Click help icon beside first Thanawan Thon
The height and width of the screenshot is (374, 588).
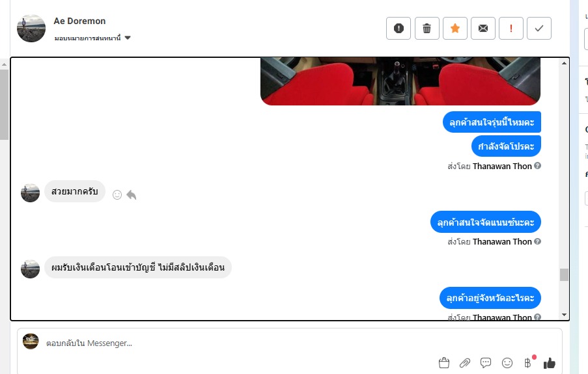point(537,166)
